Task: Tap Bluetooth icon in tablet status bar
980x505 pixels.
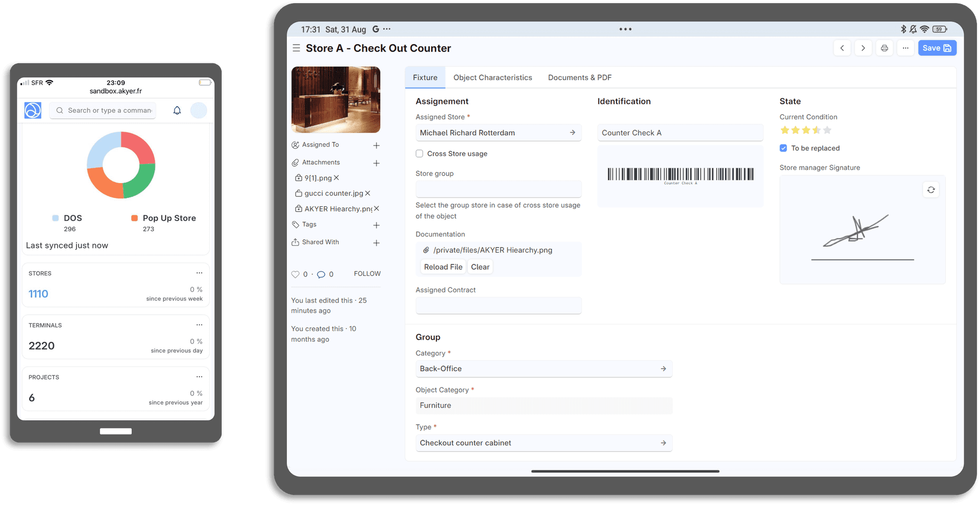Action: 903,29
